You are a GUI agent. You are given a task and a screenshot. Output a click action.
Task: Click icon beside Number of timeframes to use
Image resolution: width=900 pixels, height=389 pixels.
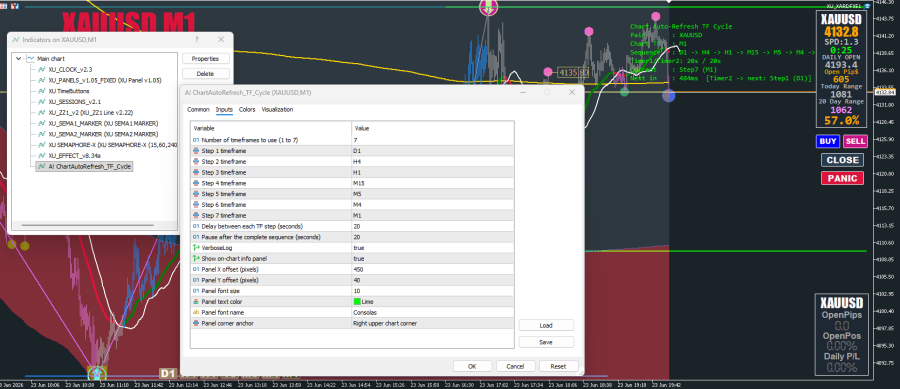pyautogui.click(x=196, y=140)
